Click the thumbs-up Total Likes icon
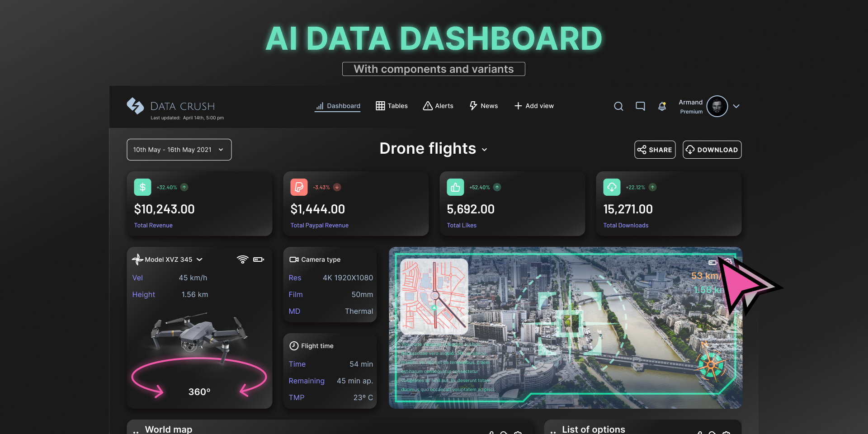This screenshot has width=868, height=434. click(x=455, y=187)
